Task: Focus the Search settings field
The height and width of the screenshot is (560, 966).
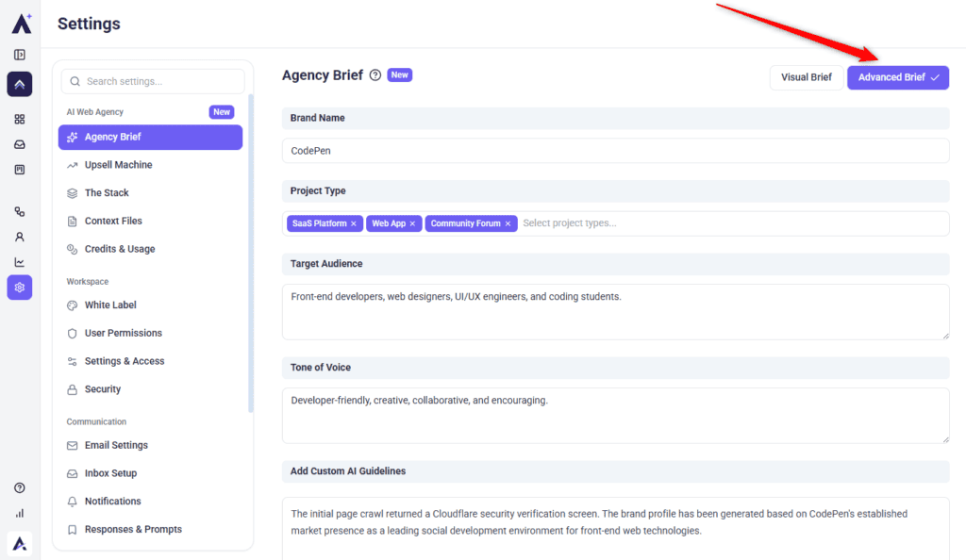Action: pyautogui.click(x=153, y=81)
